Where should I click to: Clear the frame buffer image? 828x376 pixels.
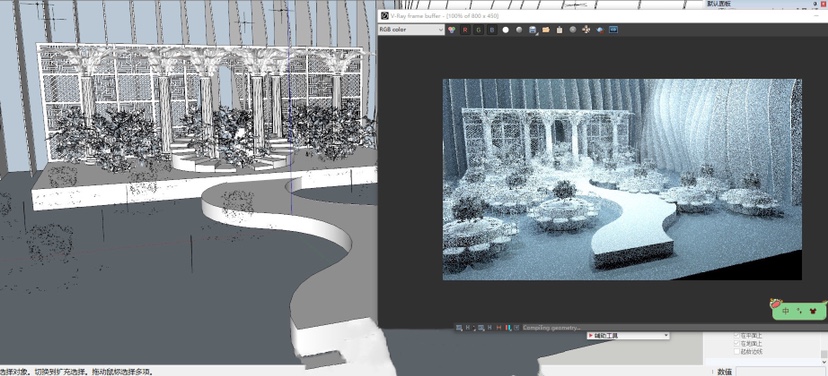[x=559, y=30]
